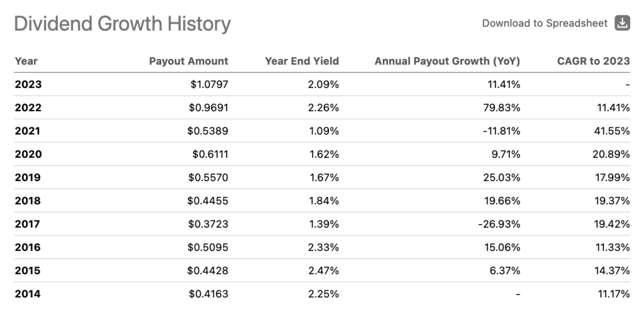Select the 2022 year row label
This screenshot has height=313, width=644.
coord(28,107)
